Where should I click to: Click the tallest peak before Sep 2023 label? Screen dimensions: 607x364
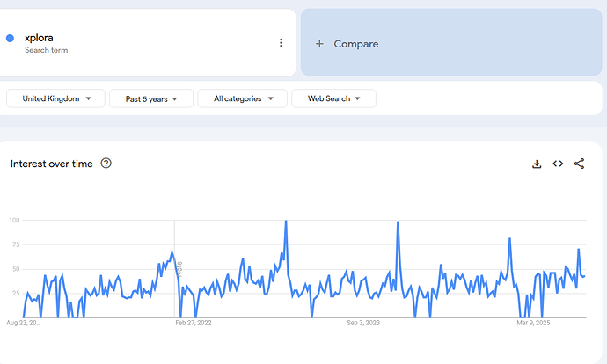[x=286, y=222]
